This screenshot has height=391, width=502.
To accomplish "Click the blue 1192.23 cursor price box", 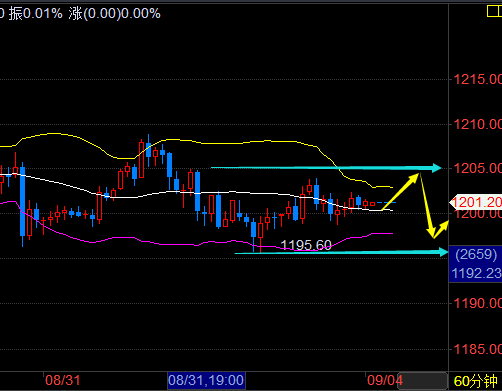I will [x=476, y=273].
